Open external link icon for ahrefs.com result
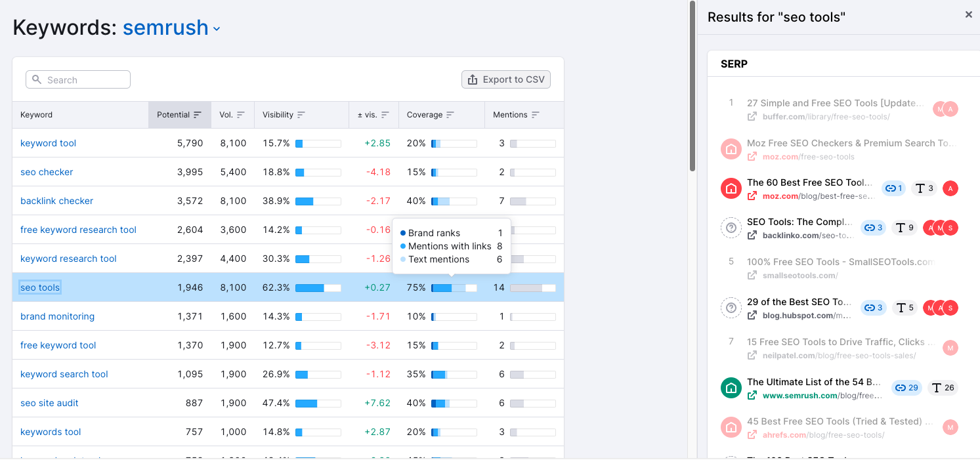The image size is (980, 460). tap(752, 435)
